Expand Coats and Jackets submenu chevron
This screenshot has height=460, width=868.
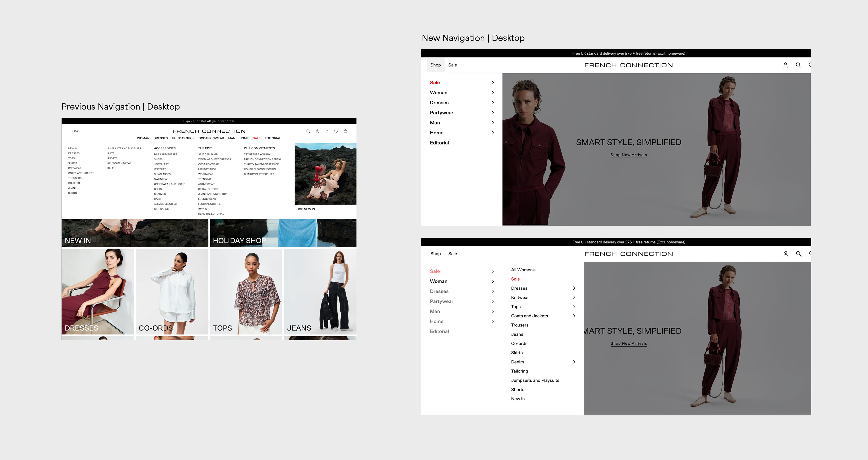574,316
